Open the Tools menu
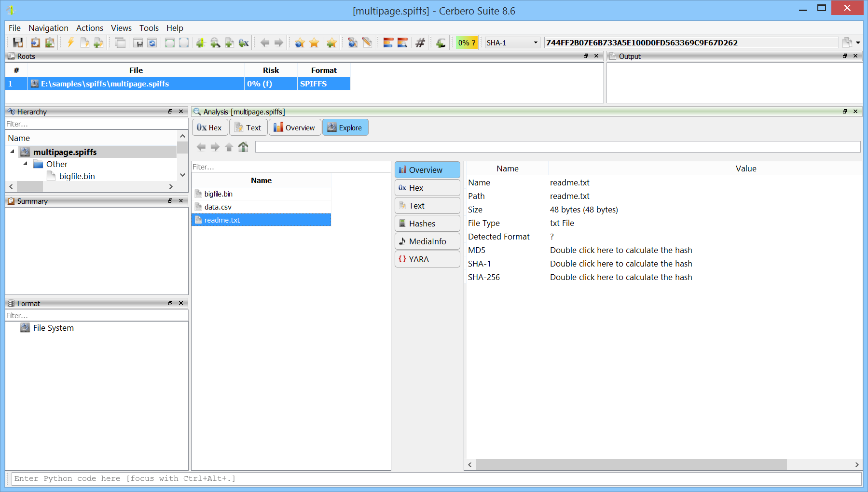 pyautogui.click(x=149, y=28)
